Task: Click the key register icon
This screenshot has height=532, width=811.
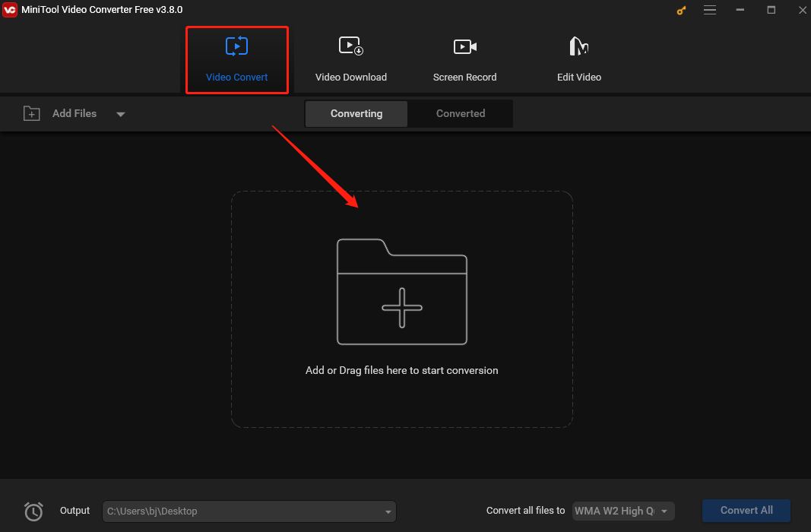Action: point(681,11)
